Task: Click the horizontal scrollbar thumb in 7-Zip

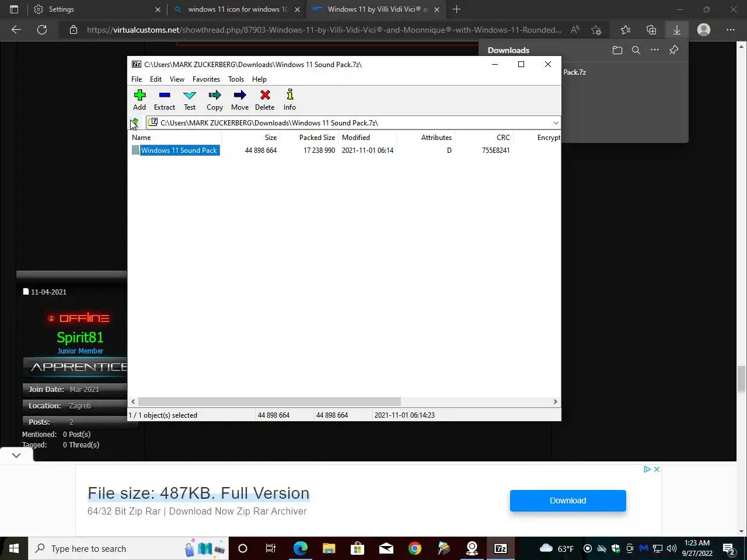Action: pos(270,402)
